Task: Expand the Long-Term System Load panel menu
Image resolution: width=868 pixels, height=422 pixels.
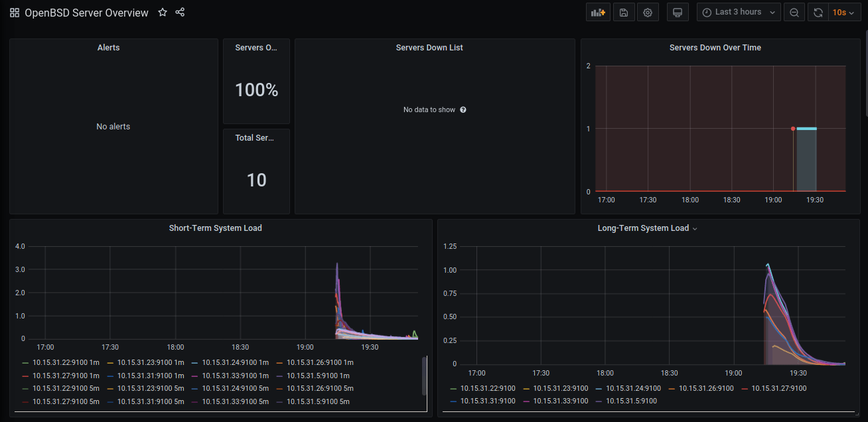Action: tap(694, 228)
